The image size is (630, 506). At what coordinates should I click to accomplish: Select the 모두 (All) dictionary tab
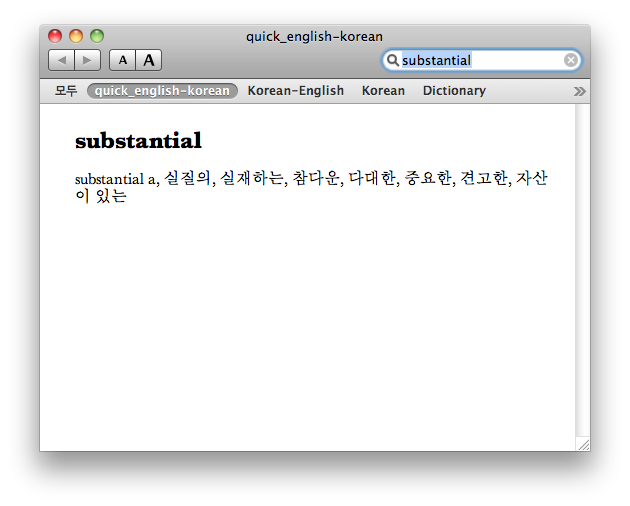point(66,91)
